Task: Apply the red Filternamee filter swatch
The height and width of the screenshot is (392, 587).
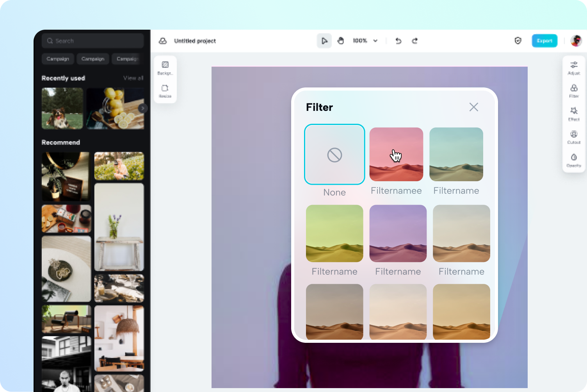Action: [x=396, y=154]
